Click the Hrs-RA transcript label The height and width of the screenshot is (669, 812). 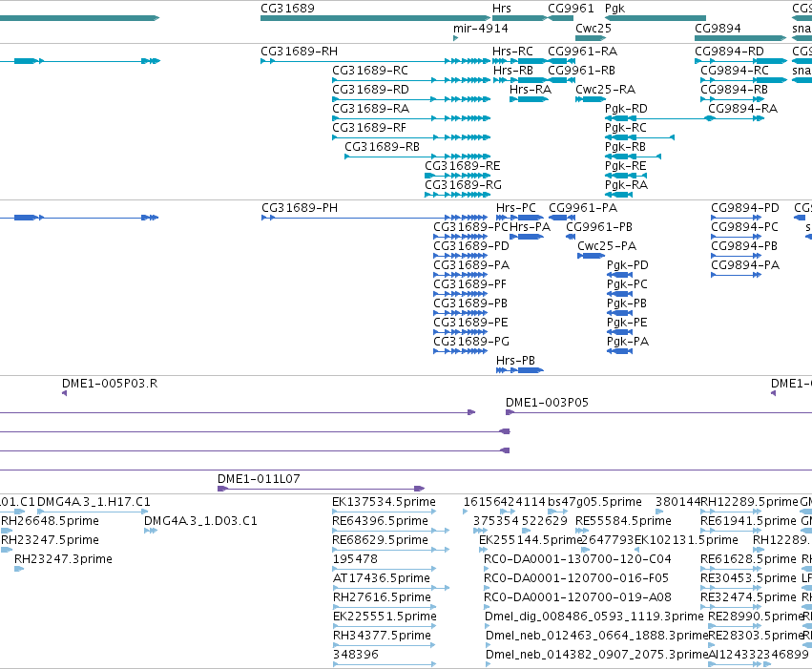[531, 90]
